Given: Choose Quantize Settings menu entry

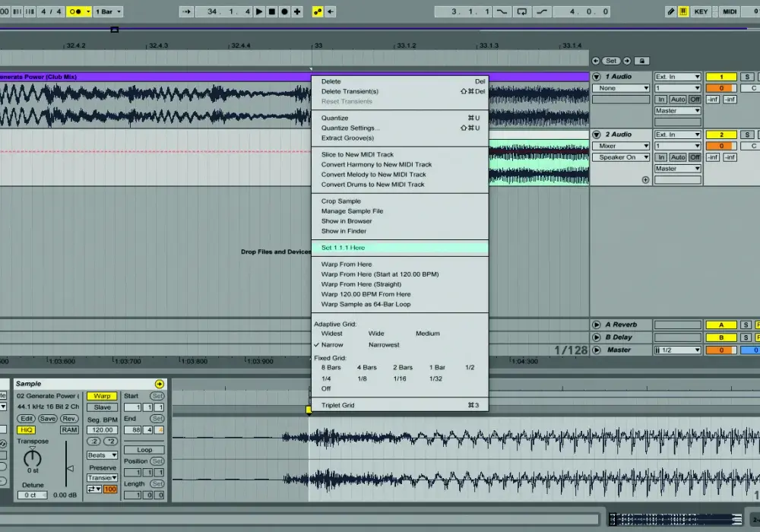Looking at the screenshot, I should [400, 128].
